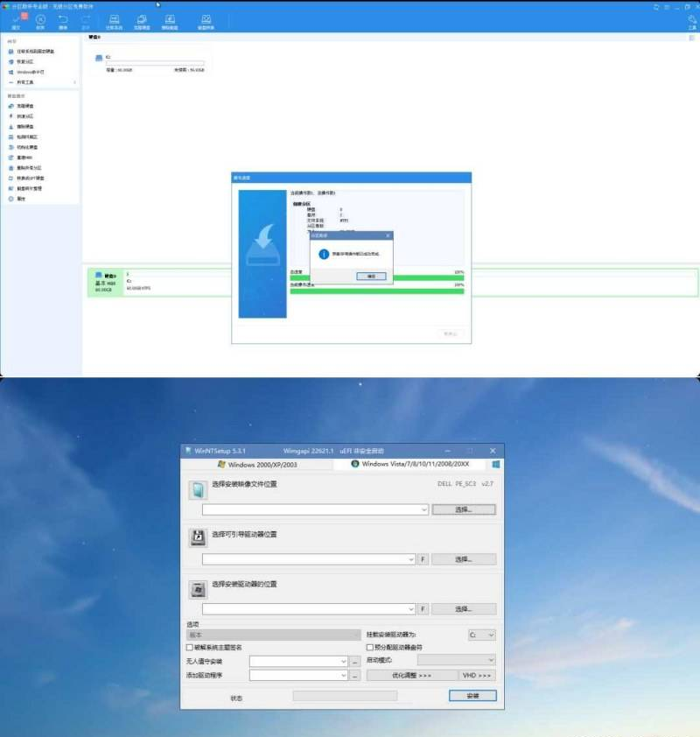This screenshot has width=700, height=737.
Task: Click the 选择 (Select) button for the image file
Action: [464, 509]
